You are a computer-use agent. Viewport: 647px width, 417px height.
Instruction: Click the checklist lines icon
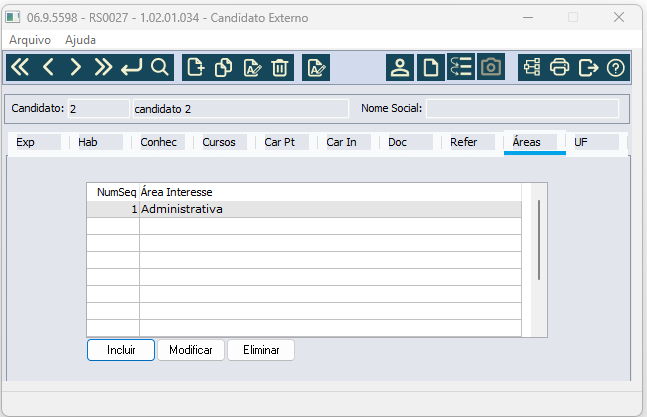point(461,67)
